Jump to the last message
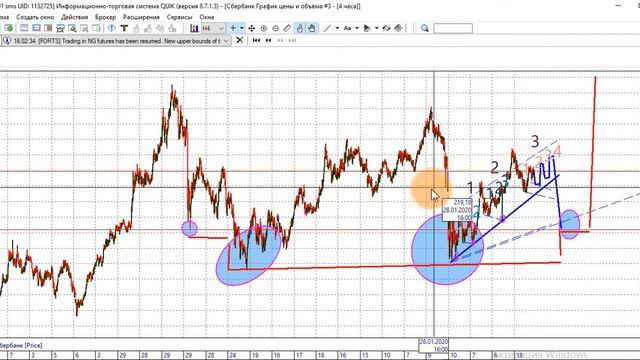Screen dimensions: 640x360 (292, 40)
